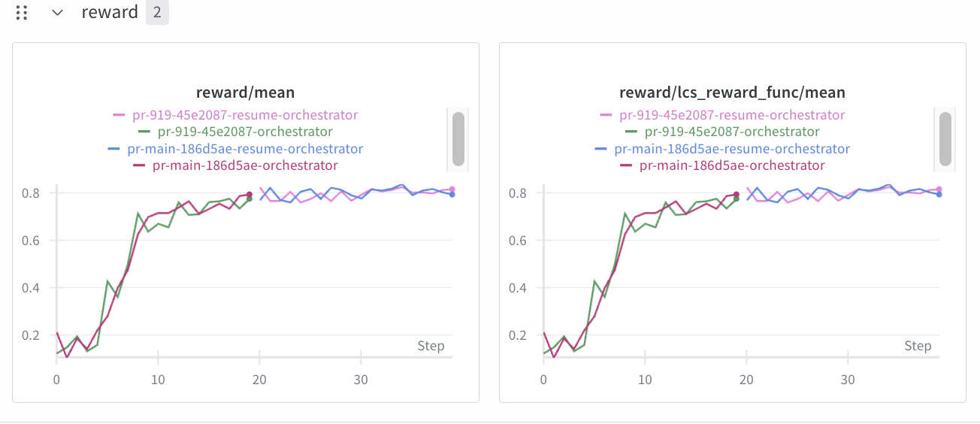Click the reward/mean chart title
Screen dimensions: 980x424
(x=245, y=92)
